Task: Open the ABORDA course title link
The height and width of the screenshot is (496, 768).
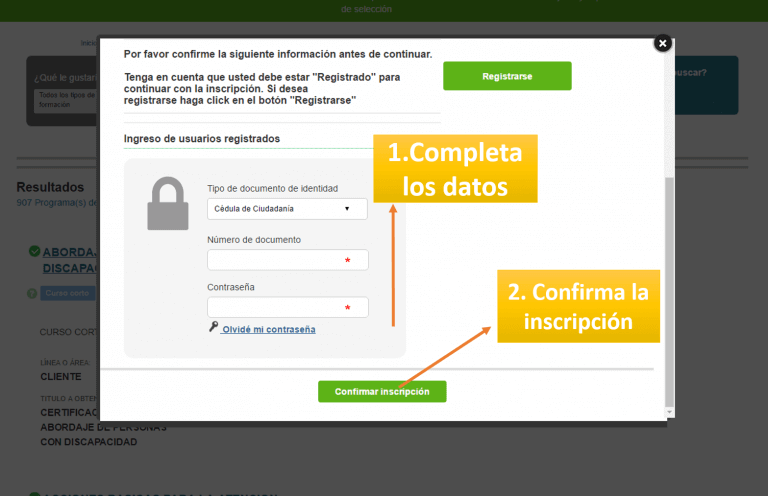Action: [70, 252]
